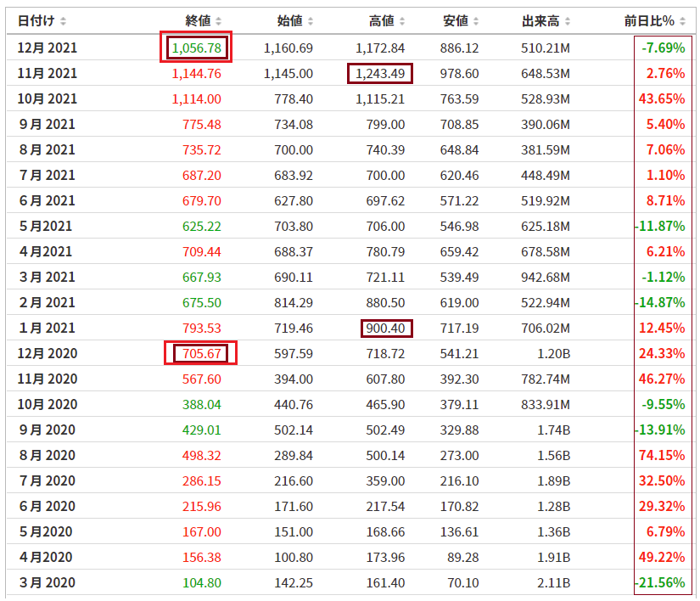The image size is (700, 601).
Task: Select opening price 142.25
Action: click(x=294, y=582)
